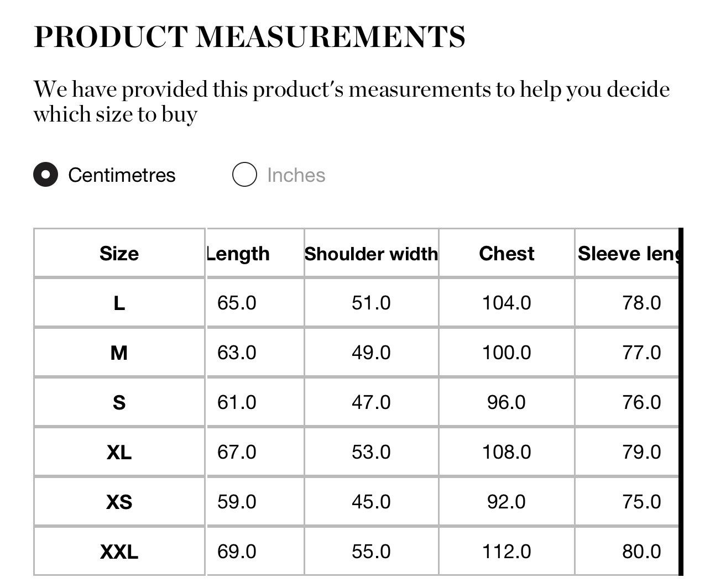Select the XXL size row label
The height and width of the screenshot is (588, 710).
coord(119,552)
